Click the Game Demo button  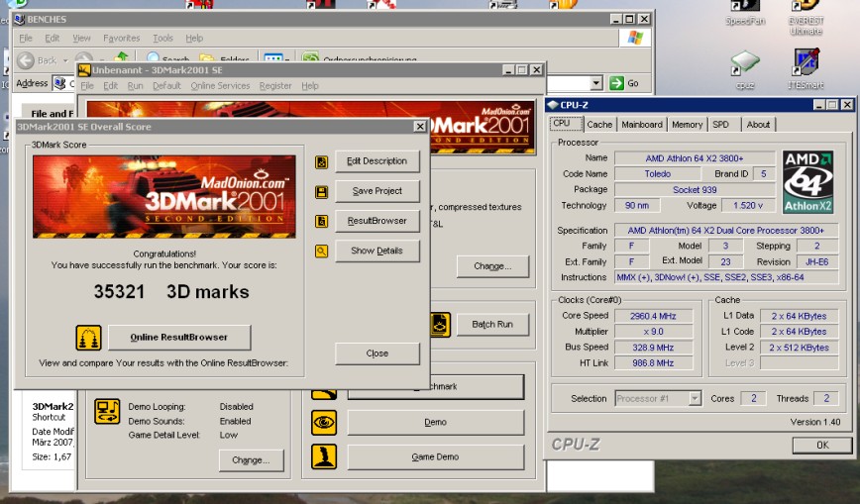coord(436,456)
